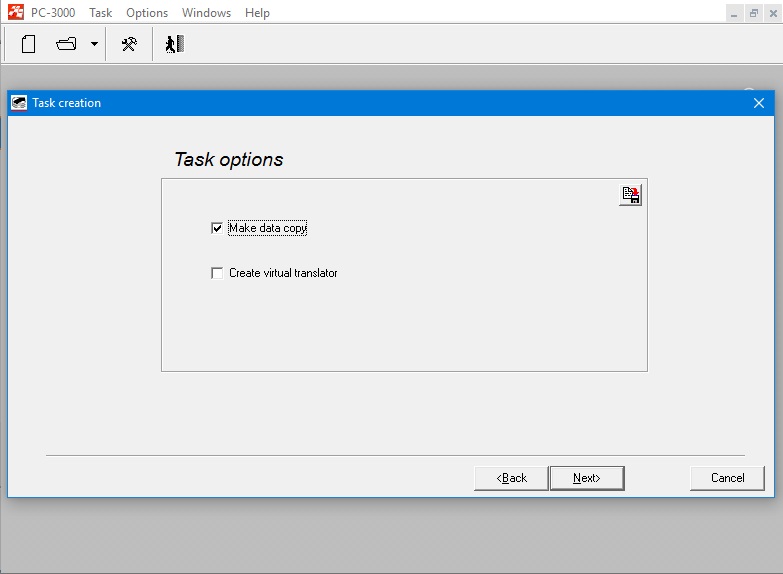Click the Task creation dialog title icon
Image resolution: width=783 pixels, height=574 pixels.
point(19,103)
